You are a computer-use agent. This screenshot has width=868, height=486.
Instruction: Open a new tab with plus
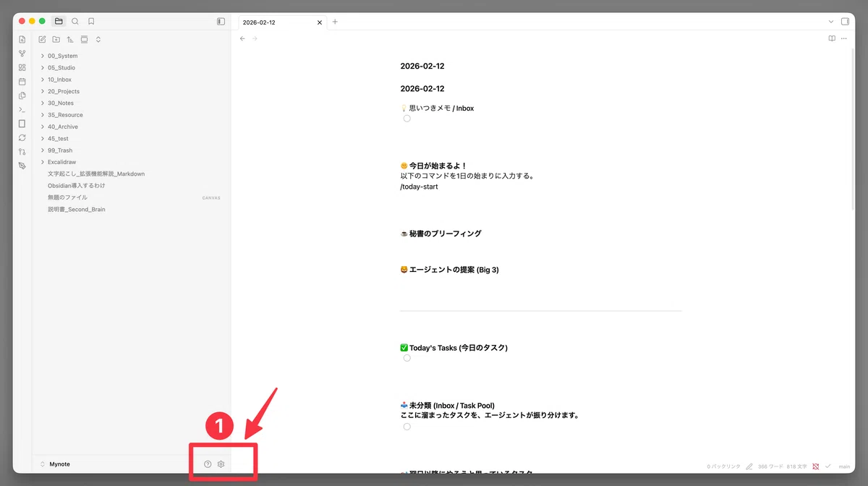335,22
